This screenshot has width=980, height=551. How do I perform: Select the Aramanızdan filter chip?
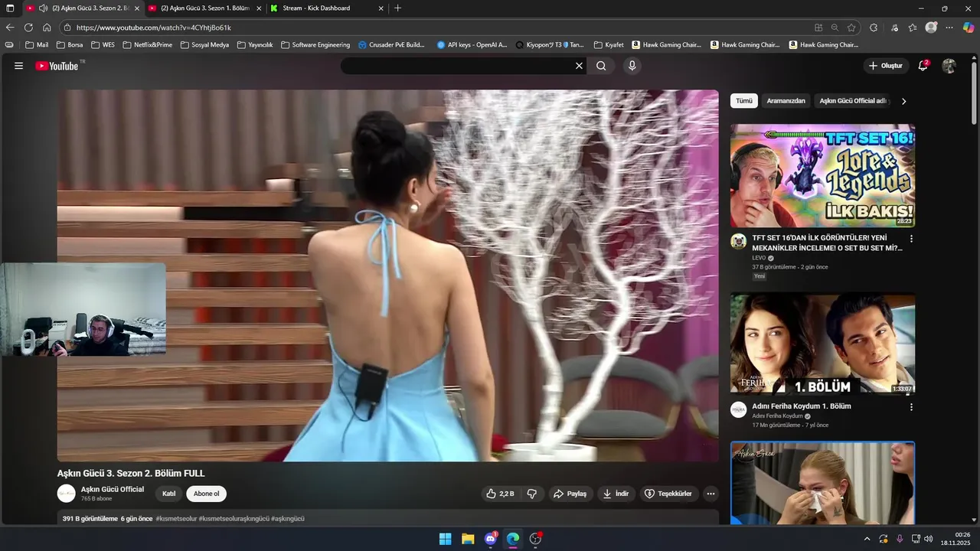(786, 101)
